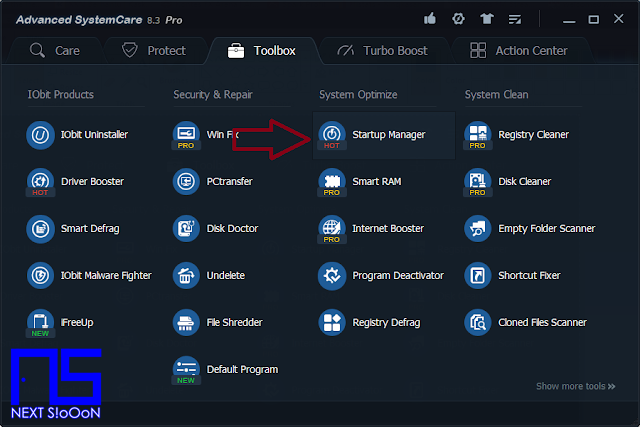Launch Cloned Files Scanner icon
Image resolution: width=640 pixels, height=427 pixels.
478,322
